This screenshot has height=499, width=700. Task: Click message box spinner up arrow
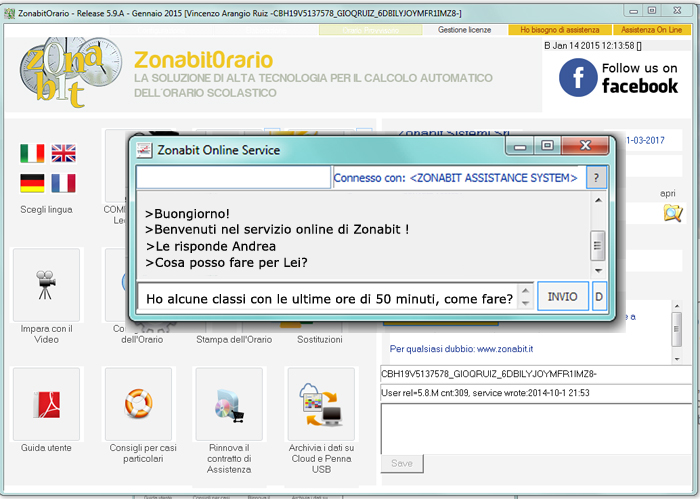(x=525, y=291)
